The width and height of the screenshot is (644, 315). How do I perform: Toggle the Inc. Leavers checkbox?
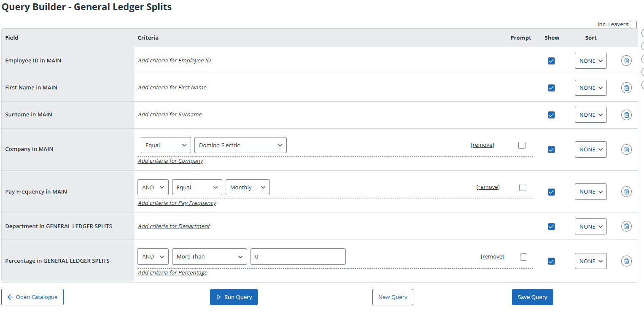coord(633,24)
